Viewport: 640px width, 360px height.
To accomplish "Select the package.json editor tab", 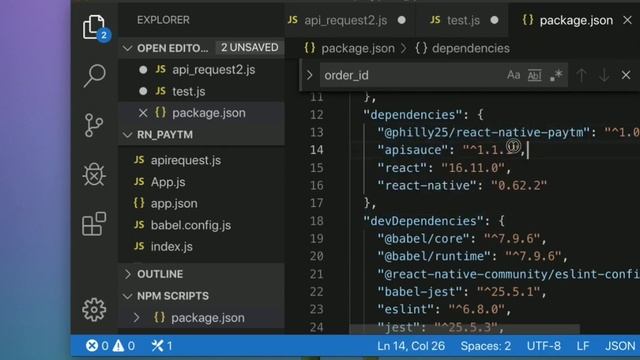I will [x=576, y=20].
